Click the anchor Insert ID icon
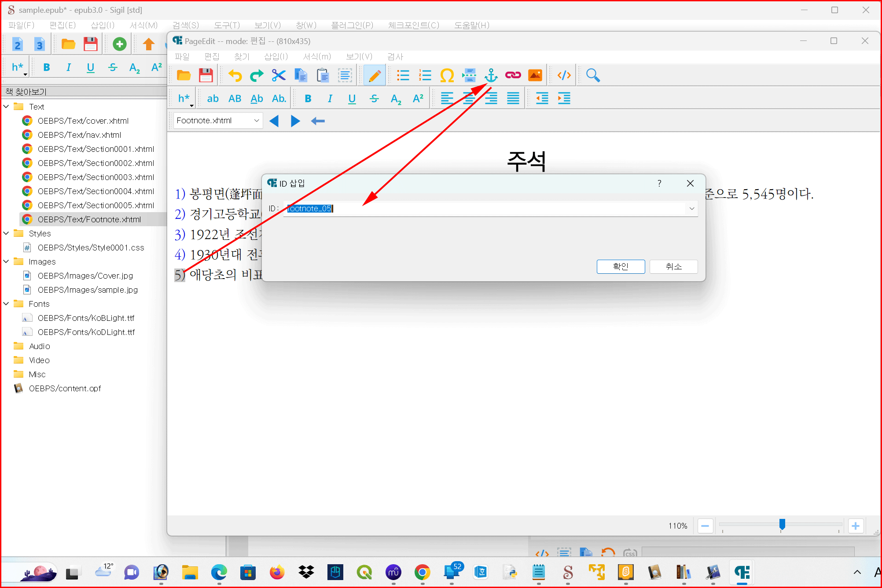The width and height of the screenshot is (882, 588). (x=491, y=75)
